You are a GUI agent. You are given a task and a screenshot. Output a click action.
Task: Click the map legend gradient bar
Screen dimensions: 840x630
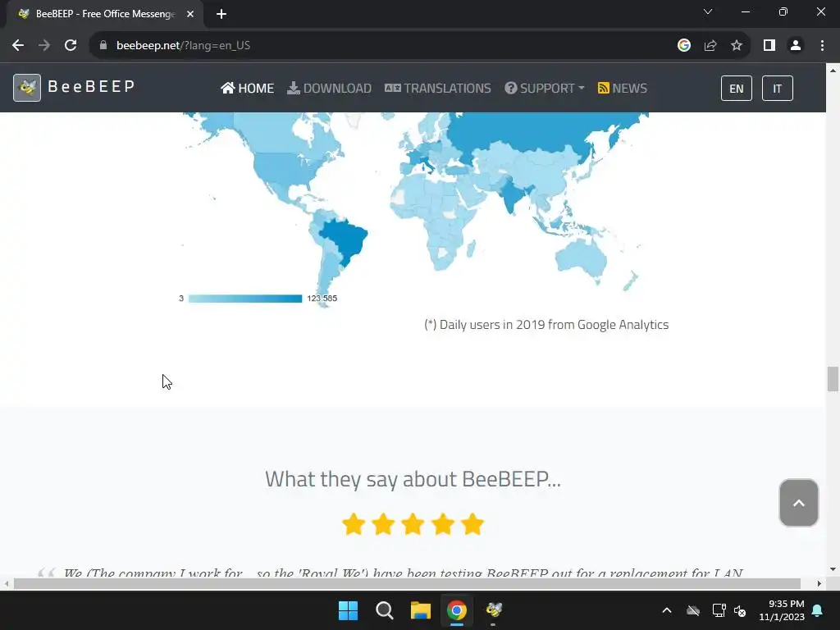[x=245, y=299]
